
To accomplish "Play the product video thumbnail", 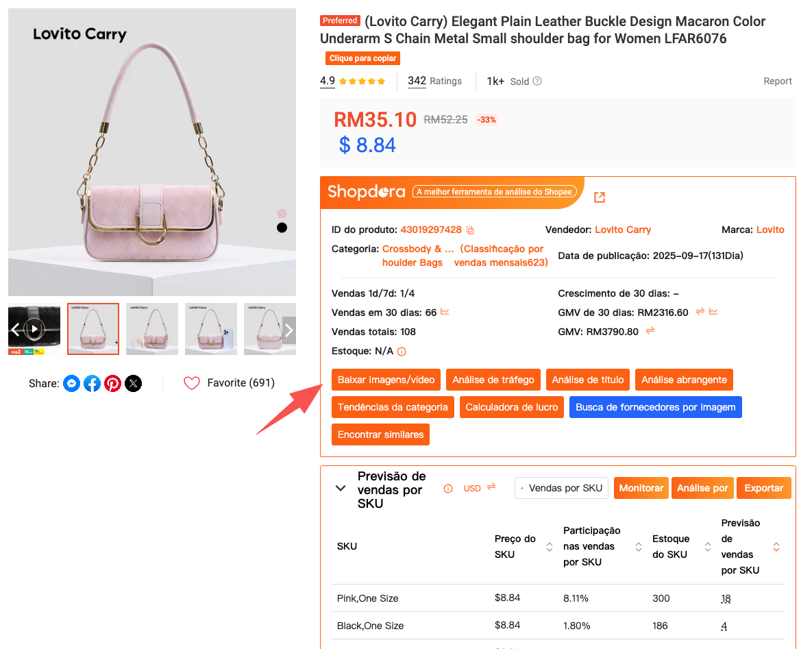I will pos(34,329).
